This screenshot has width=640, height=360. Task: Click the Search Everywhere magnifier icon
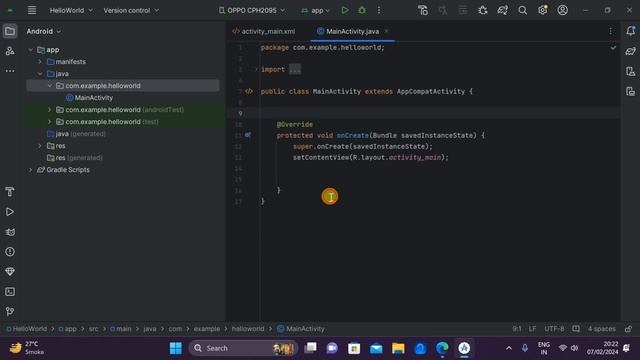point(522,10)
